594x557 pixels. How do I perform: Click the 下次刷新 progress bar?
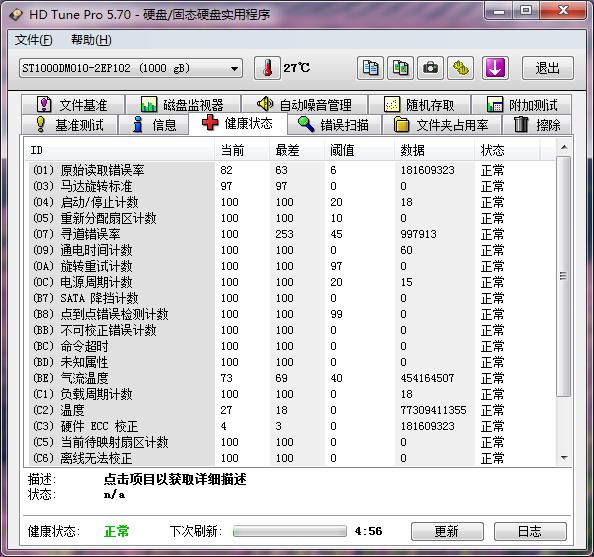[x=290, y=531]
